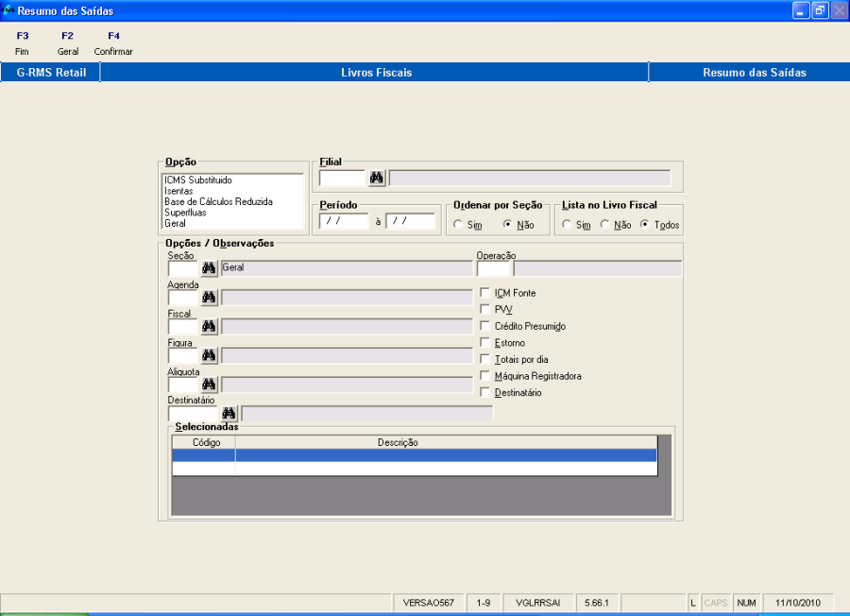Pick Base de Cálculos Reduzida option
Viewport: 850px width, 616px height.
coord(218,201)
